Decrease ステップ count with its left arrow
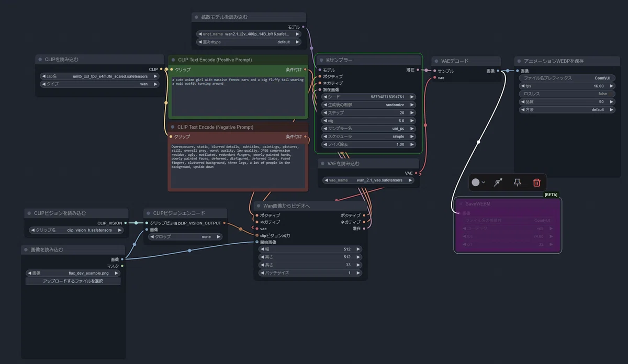 click(x=325, y=112)
